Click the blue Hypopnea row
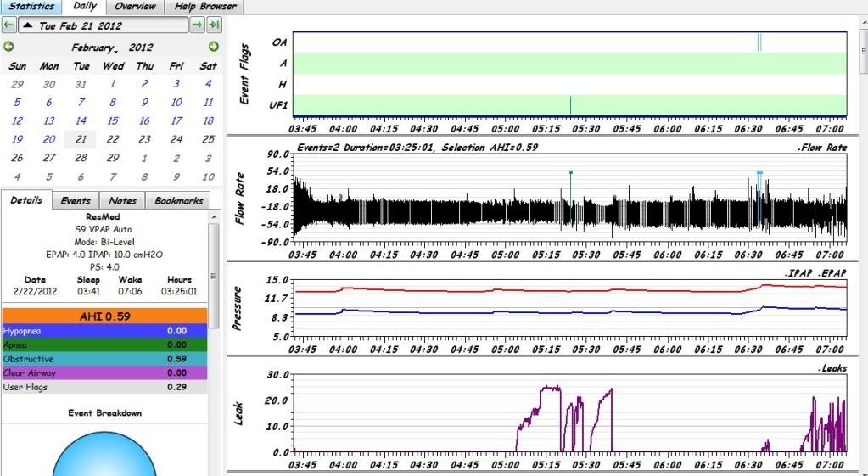 point(104,331)
